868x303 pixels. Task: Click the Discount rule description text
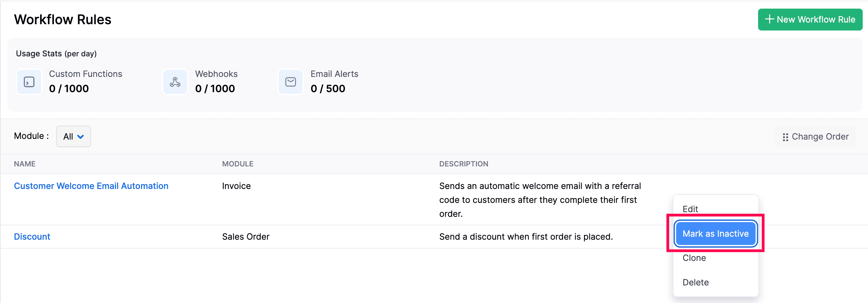[526, 236]
